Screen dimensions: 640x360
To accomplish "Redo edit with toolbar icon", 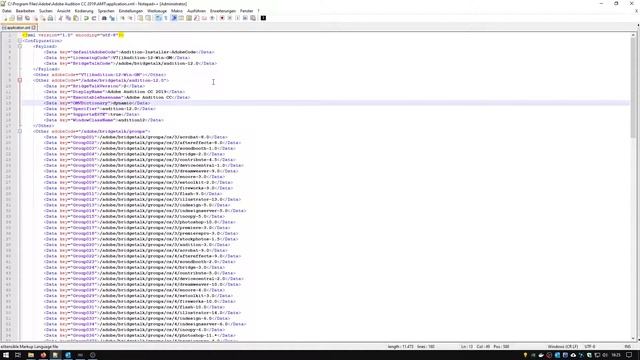I will tap(93, 18).
